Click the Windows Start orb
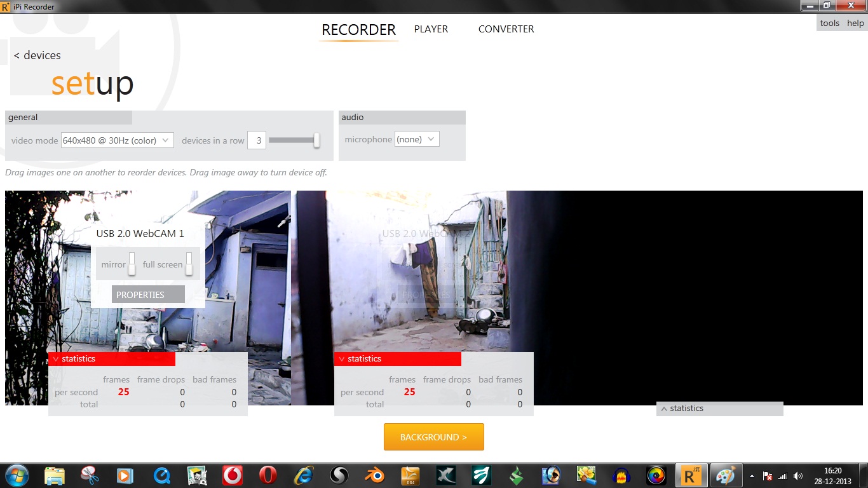 click(x=16, y=475)
